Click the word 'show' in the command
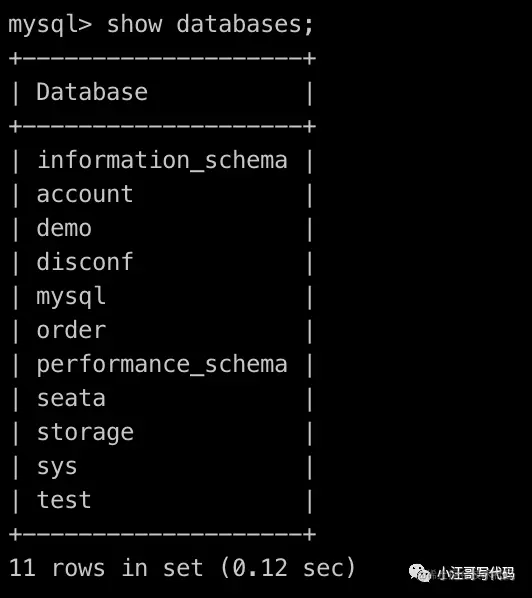The width and height of the screenshot is (532, 598). pyautogui.click(x=134, y=24)
